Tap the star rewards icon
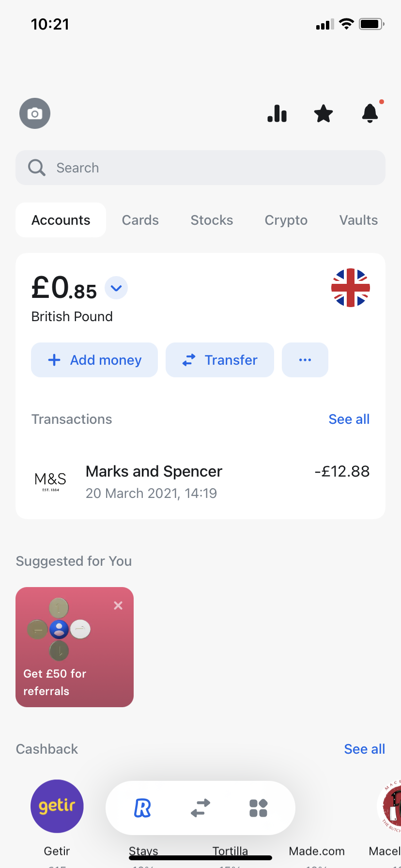Screen dimensions: 401x868 pyautogui.click(x=324, y=114)
